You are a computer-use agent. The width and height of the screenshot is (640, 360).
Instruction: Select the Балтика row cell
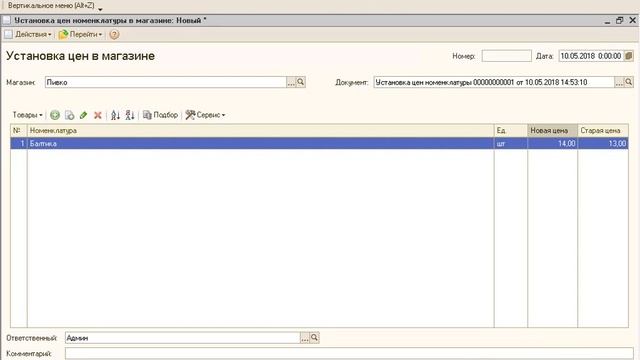260,144
